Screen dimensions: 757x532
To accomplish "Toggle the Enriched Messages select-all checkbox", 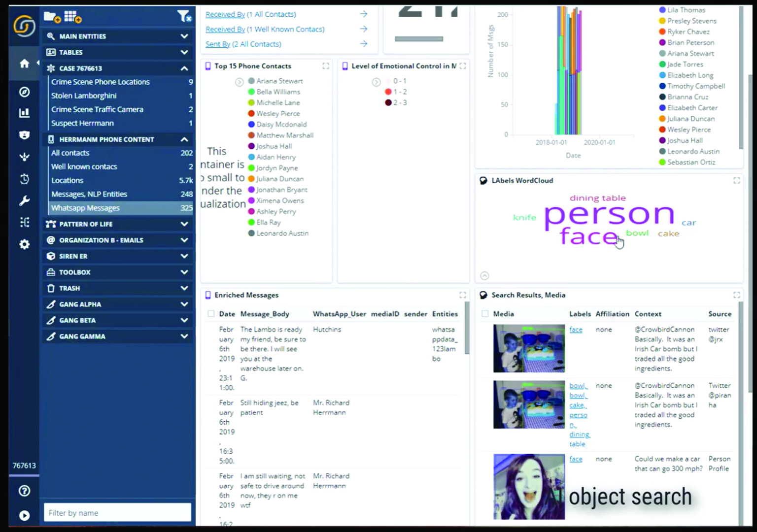I will (211, 314).
